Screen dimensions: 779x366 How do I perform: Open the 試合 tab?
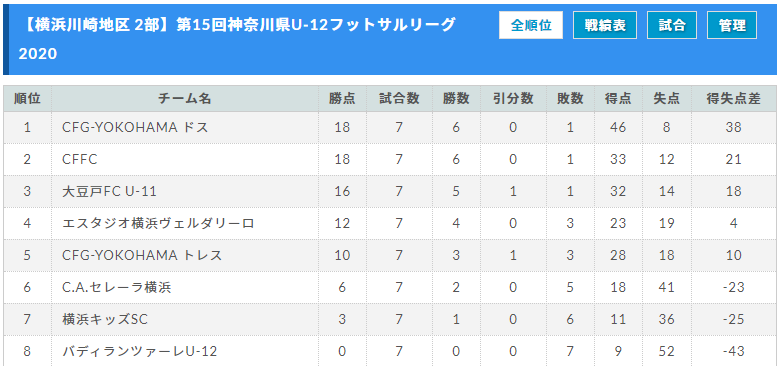coord(672,25)
